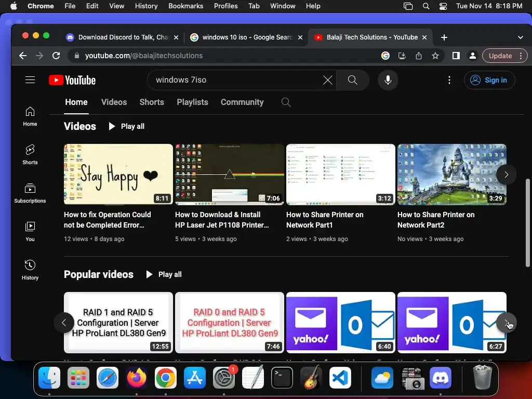The image size is (532, 399).
Task: Bookmark this page with the star icon
Action: point(435,56)
